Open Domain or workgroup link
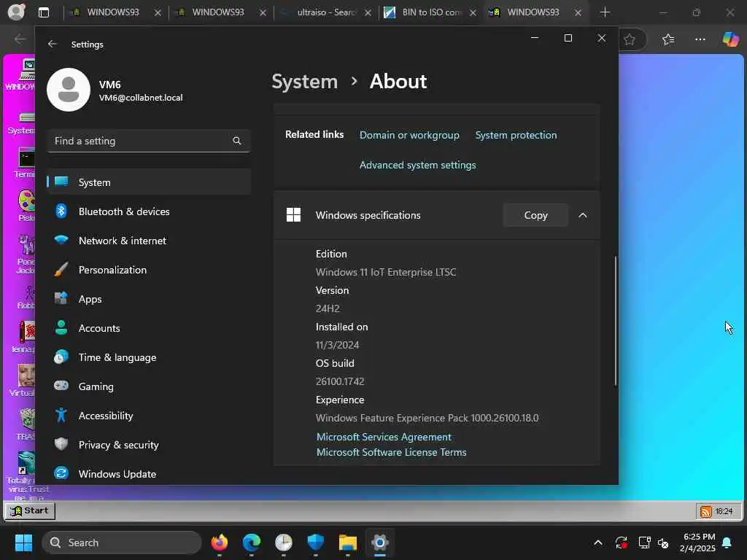This screenshot has height=560, width=747. tap(409, 135)
